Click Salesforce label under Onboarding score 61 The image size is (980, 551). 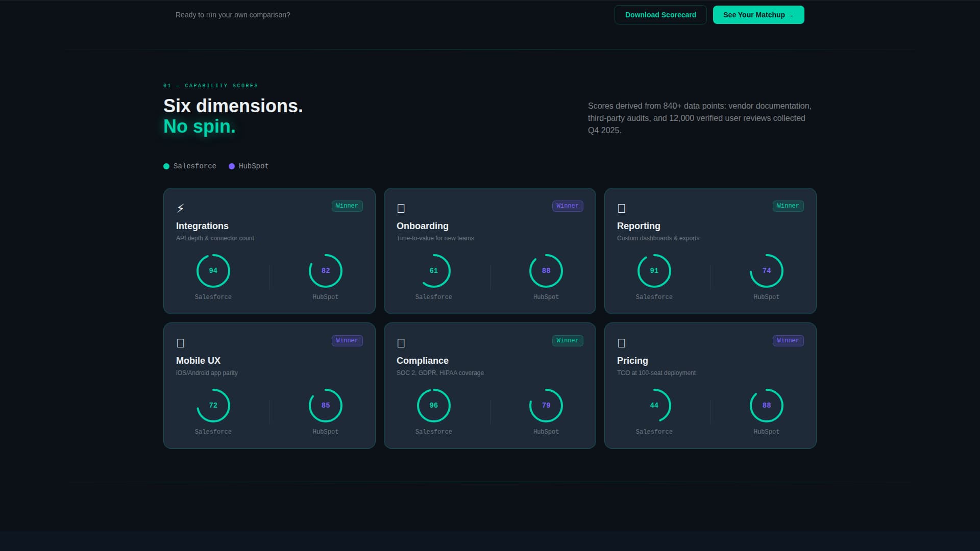pyautogui.click(x=434, y=297)
